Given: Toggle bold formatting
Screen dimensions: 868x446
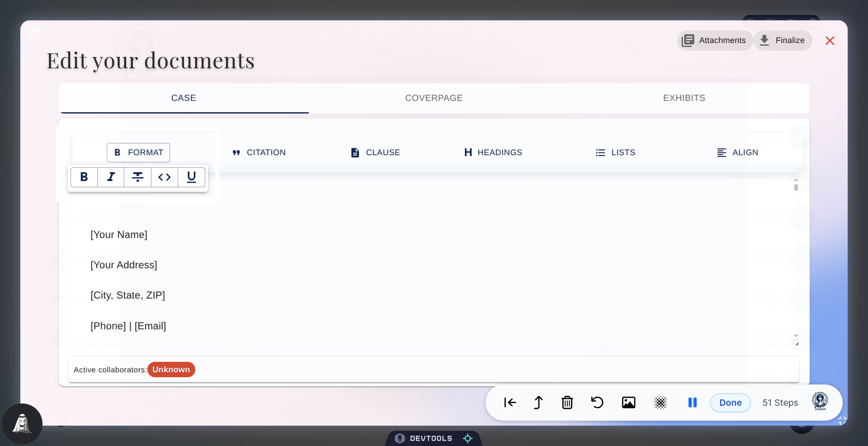Looking at the screenshot, I should pyautogui.click(x=84, y=177).
